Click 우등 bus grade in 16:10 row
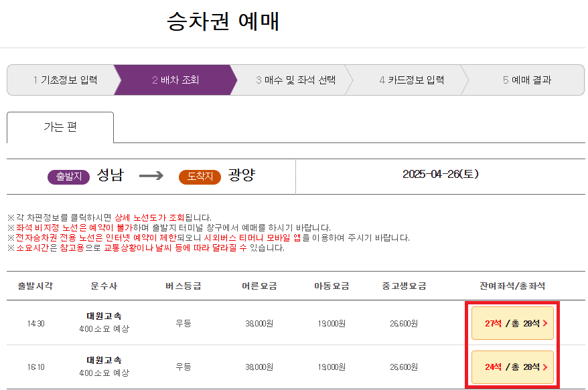This screenshot has width=588, height=390. [183, 367]
